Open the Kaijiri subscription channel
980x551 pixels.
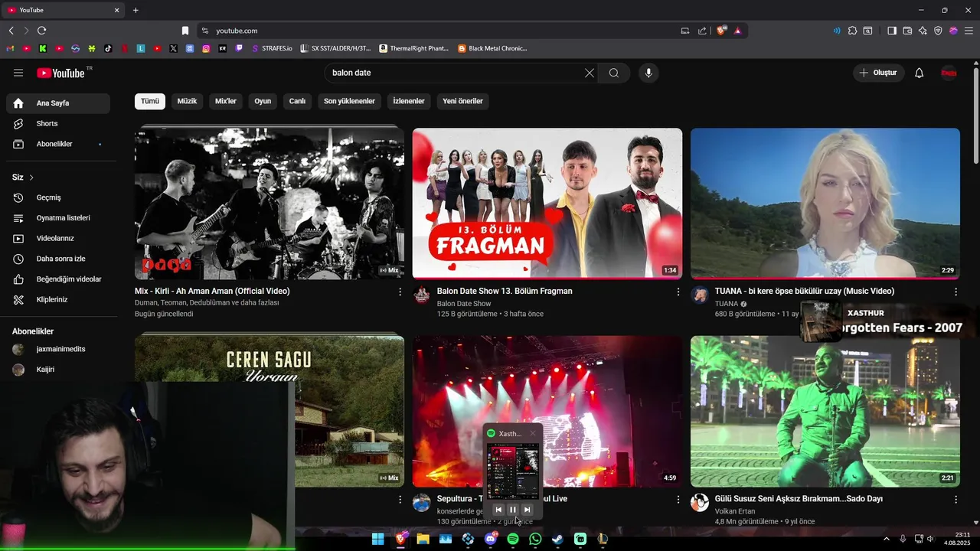click(x=58, y=369)
